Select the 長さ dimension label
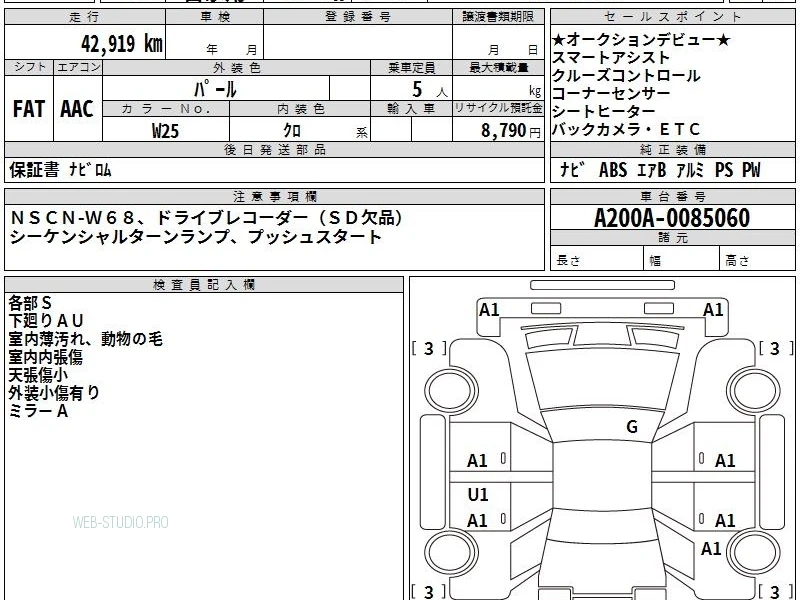This screenshot has height=600, width=800. click(x=568, y=261)
